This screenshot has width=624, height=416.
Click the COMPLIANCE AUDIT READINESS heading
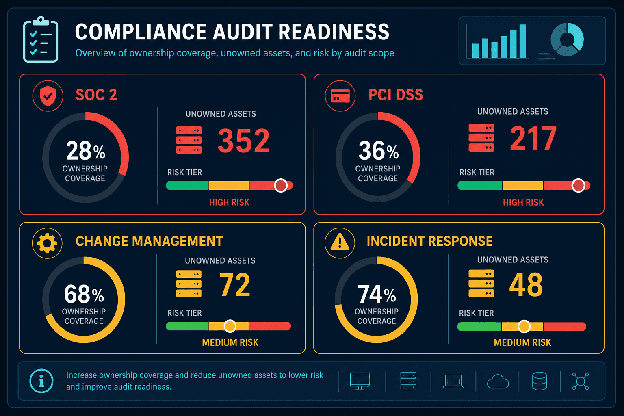click(232, 32)
